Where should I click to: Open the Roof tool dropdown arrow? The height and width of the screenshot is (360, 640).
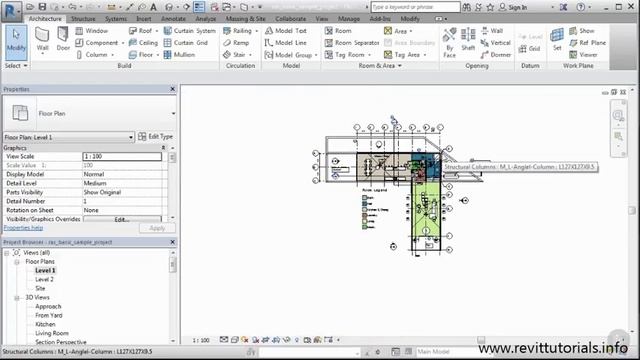tap(157, 31)
